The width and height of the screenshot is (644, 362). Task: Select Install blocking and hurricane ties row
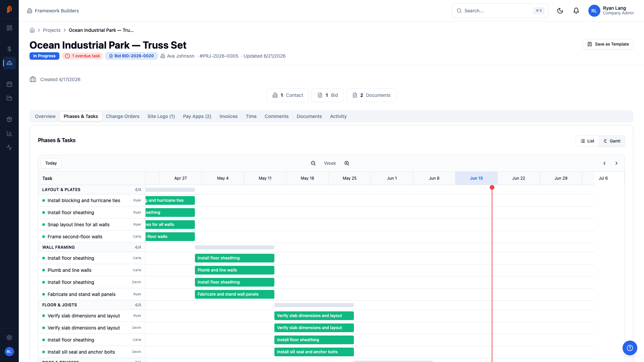[92, 200]
